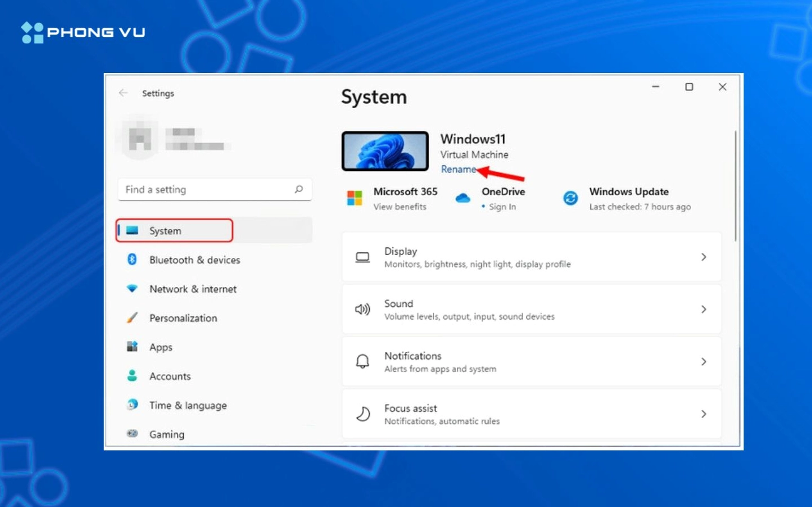
Task: Open Notifications via its chevron
Action: [704, 361]
